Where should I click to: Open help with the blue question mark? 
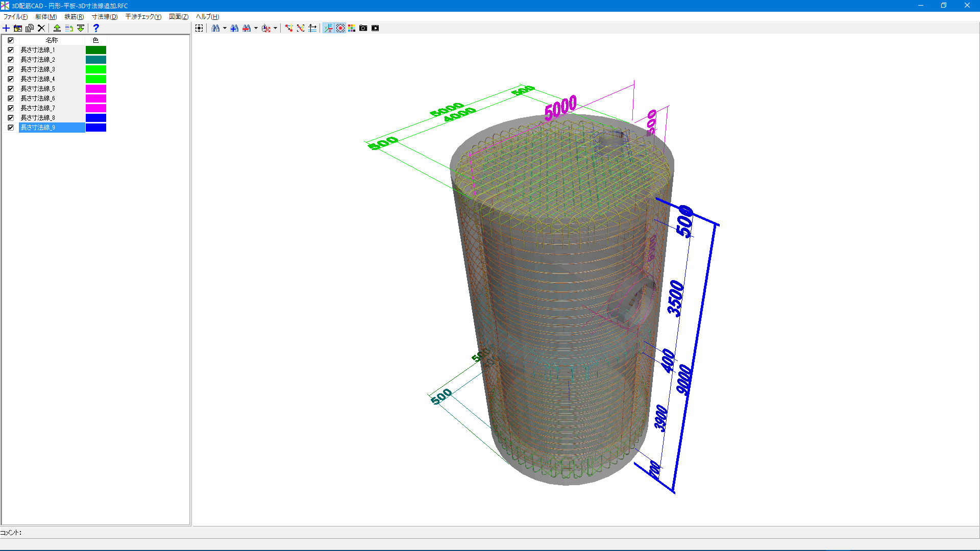96,28
